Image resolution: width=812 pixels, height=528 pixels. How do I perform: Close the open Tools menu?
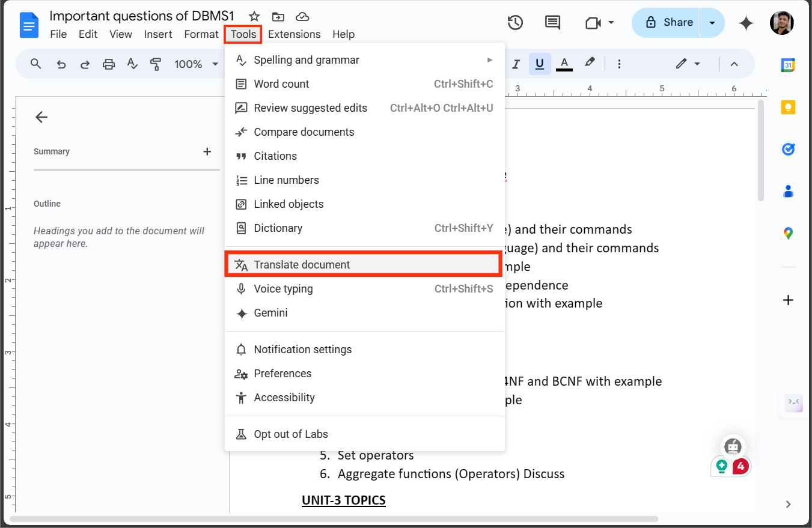tap(243, 34)
